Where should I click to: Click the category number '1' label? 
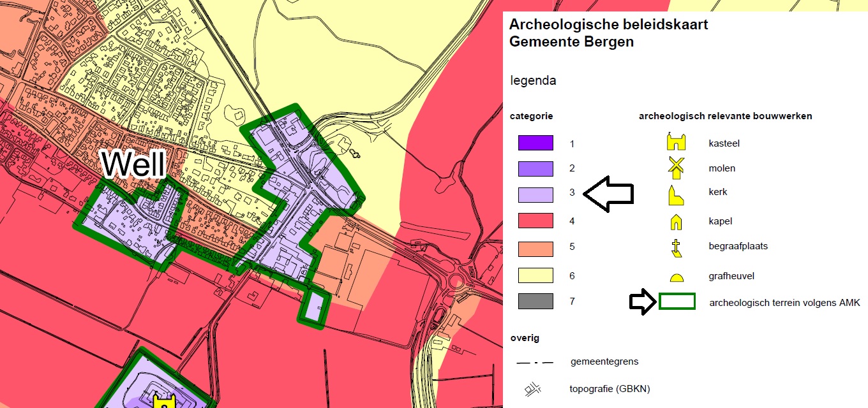point(572,143)
